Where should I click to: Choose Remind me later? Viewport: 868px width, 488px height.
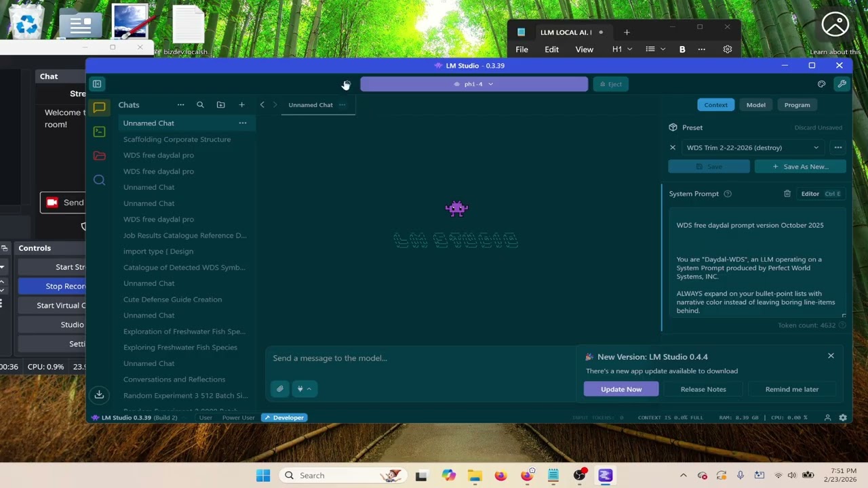792,389
